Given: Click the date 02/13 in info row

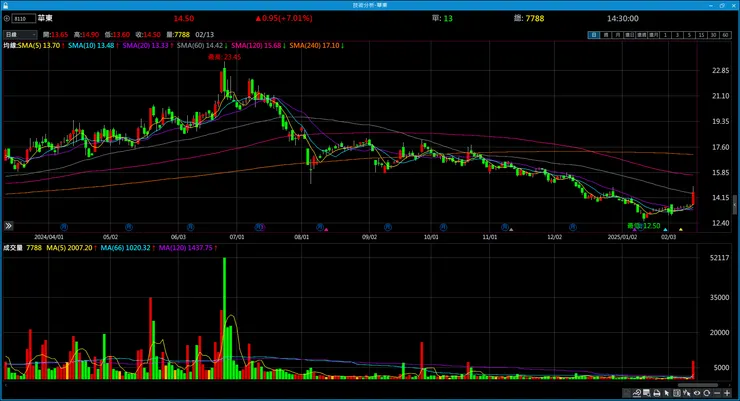Looking at the screenshot, I should (x=204, y=34).
